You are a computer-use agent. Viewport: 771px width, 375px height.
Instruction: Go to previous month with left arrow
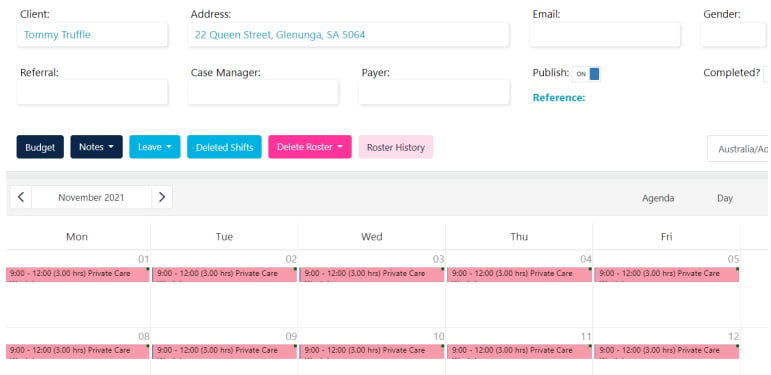pos(21,197)
